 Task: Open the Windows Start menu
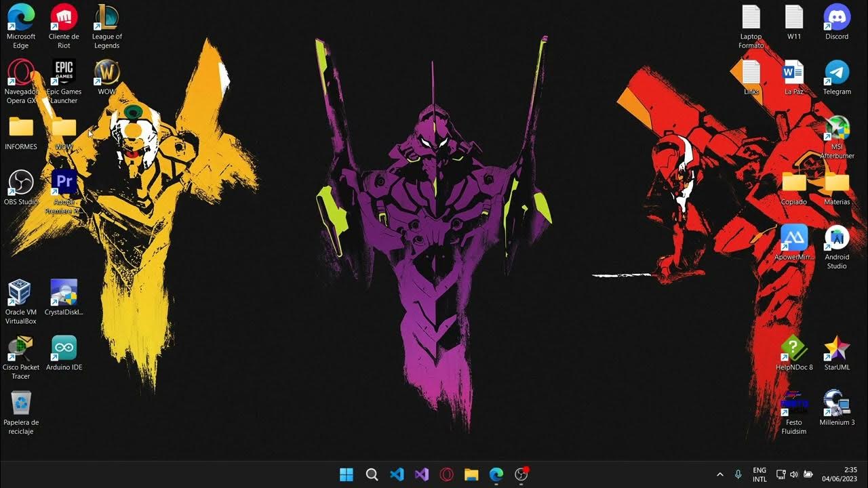(347, 474)
